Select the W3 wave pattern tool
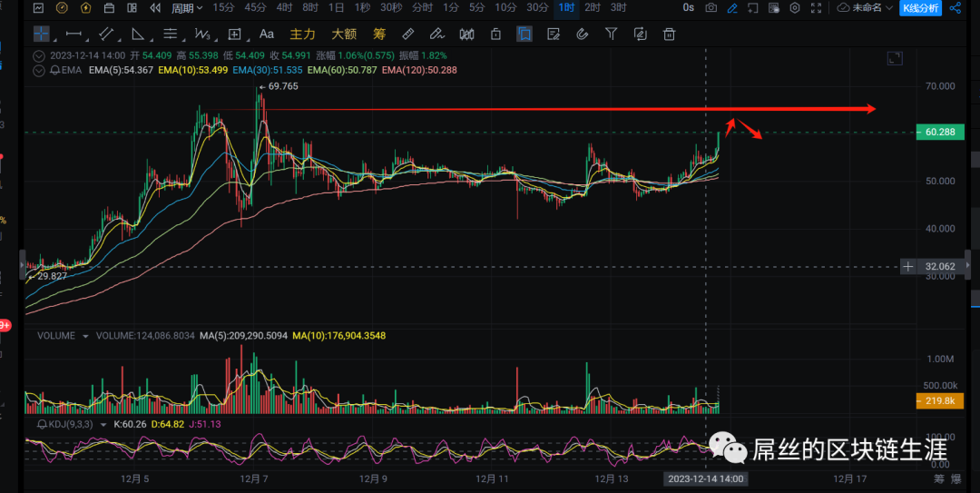The height and width of the screenshot is (493, 980). [201, 34]
